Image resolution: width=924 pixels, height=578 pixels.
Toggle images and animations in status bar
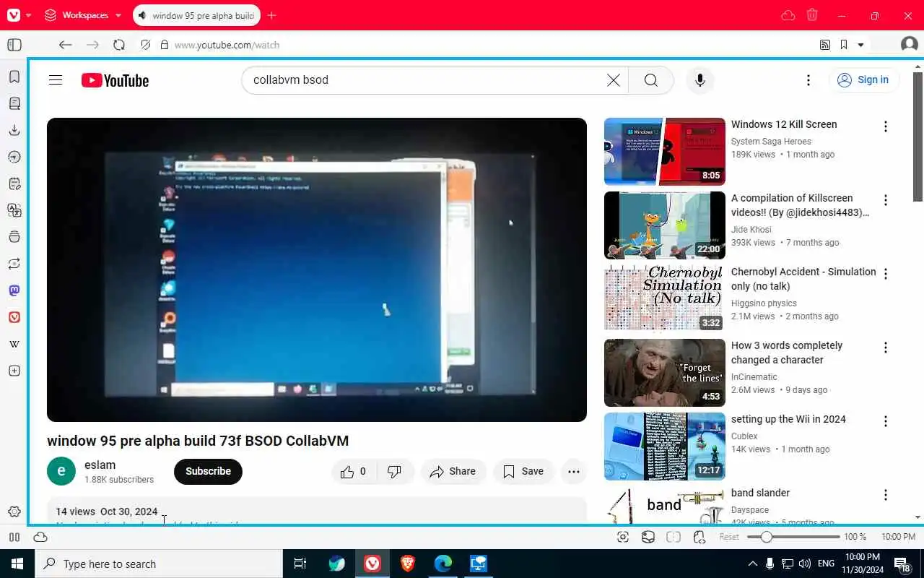click(x=648, y=537)
